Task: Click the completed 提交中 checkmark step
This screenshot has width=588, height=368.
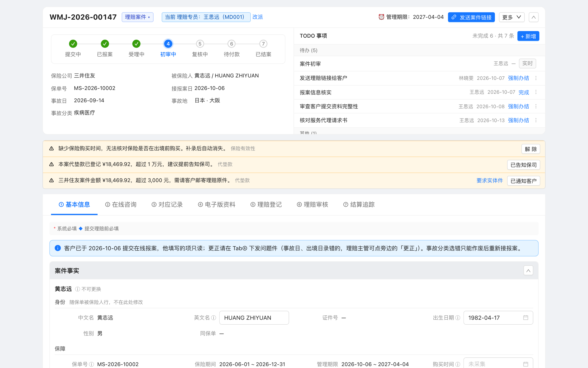Action: (x=73, y=44)
